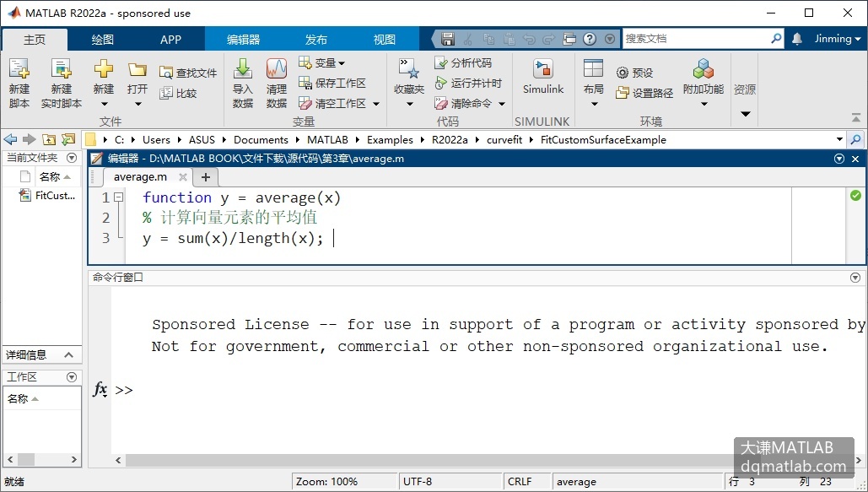Click Save Workspace (保存工作区)
This screenshot has height=492, width=868.
point(332,83)
